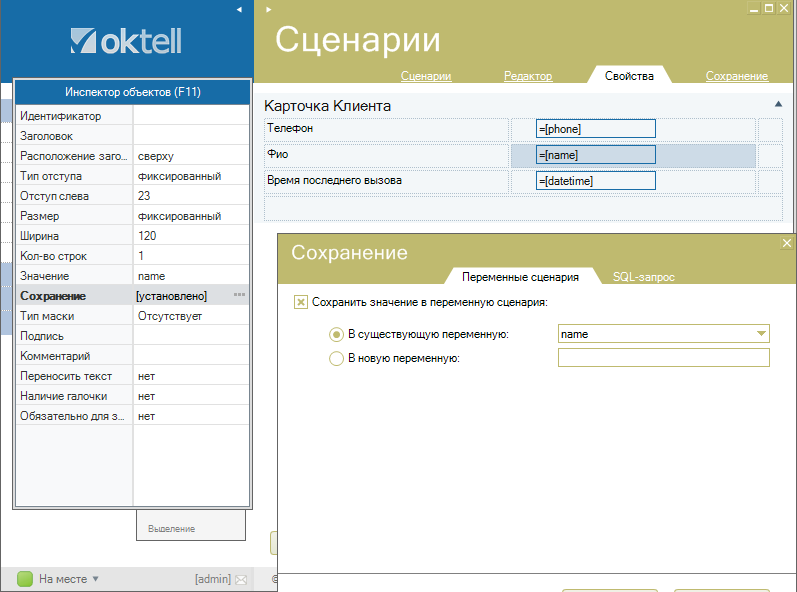797x592 pixels.
Task: Expand the На месте status dropdown
Action: 96,579
